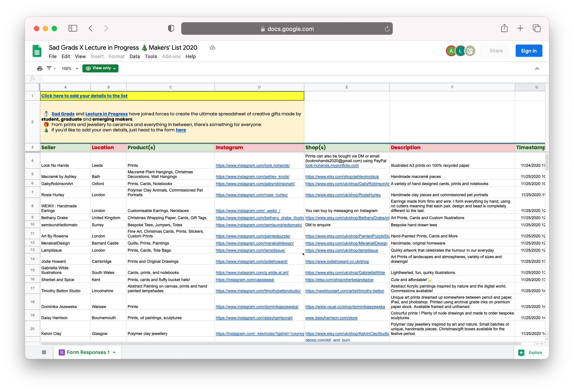
Task: Open the jodiehoward.co.uk shop link
Action: 337,261
